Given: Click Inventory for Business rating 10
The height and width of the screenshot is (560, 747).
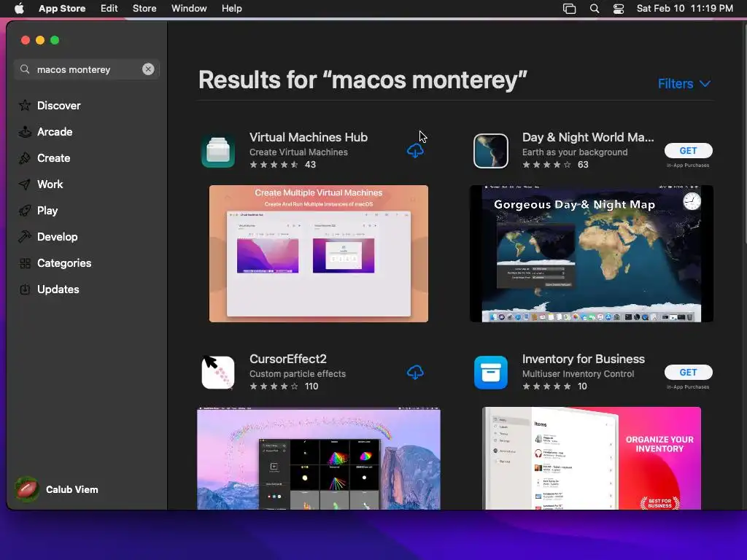Looking at the screenshot, I should [554, 386].
